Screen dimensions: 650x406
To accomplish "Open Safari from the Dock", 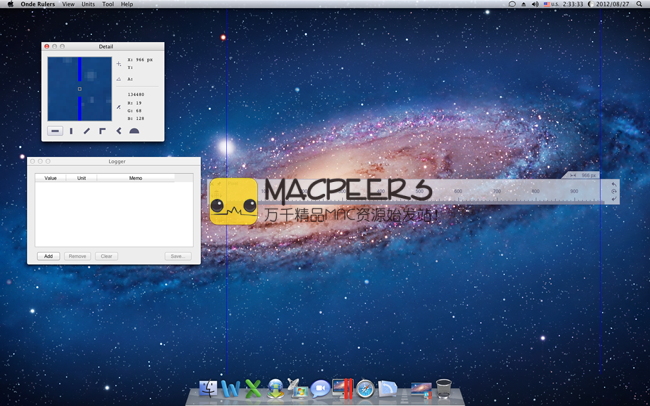I will tap(365, 388).
